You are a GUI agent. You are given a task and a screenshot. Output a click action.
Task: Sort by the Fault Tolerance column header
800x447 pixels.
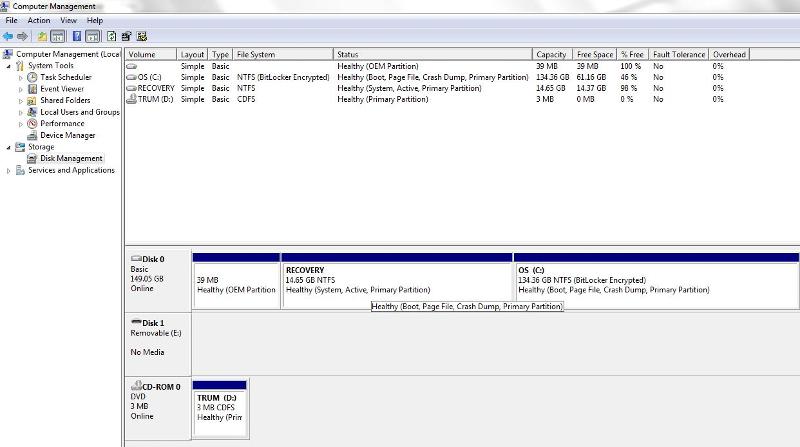coord(679,54)
